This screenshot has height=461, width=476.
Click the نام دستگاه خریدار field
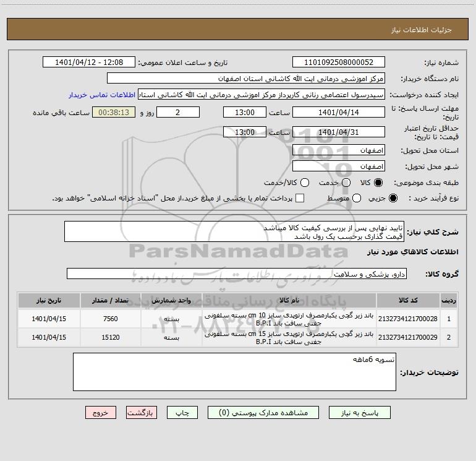tap(246, 79)
